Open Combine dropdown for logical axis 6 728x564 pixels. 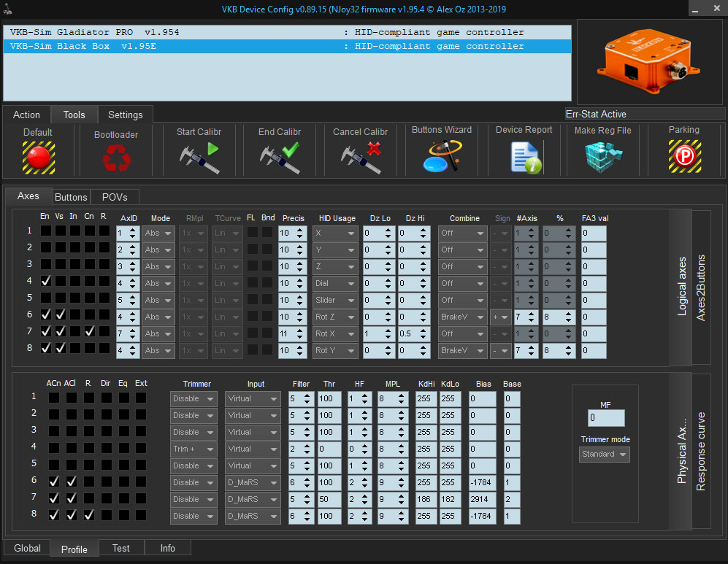pos(462,317)
